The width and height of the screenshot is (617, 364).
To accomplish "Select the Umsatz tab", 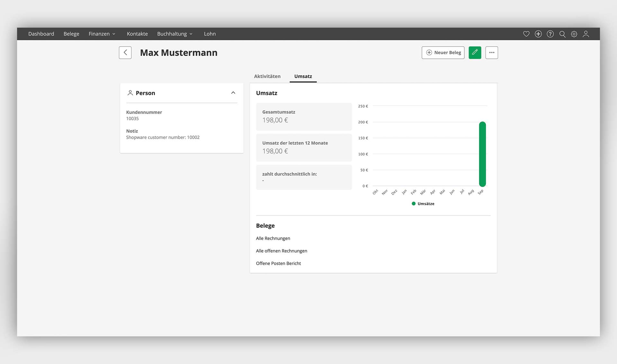I will click(x=303, y=76).
